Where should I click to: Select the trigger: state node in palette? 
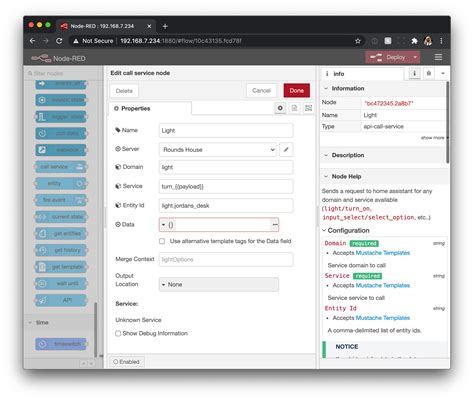61,117
